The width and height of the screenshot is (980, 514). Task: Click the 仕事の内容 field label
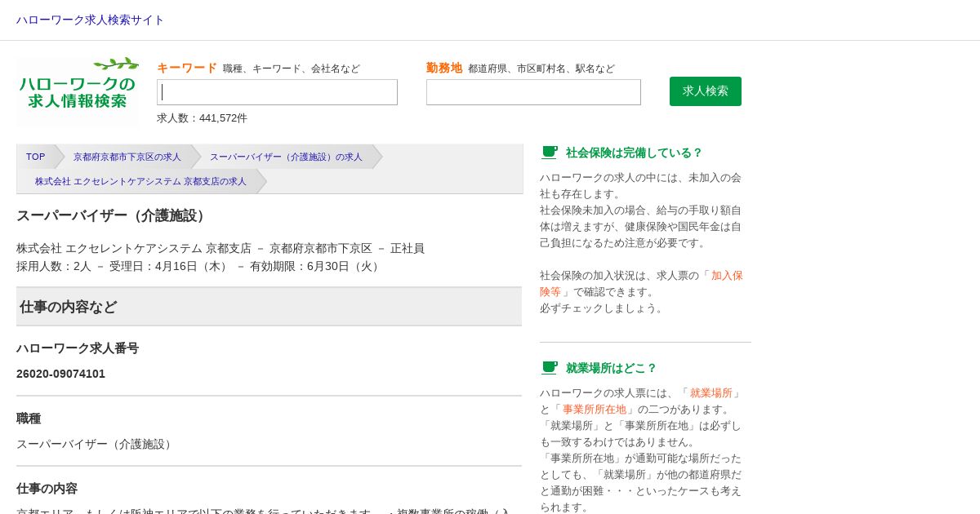point(47,489)
